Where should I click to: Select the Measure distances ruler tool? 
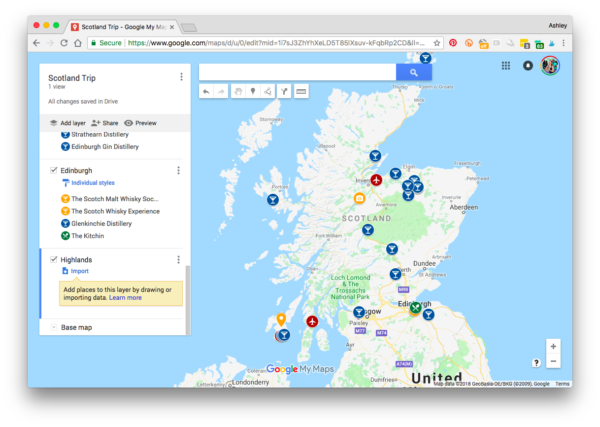pos(301,91)
